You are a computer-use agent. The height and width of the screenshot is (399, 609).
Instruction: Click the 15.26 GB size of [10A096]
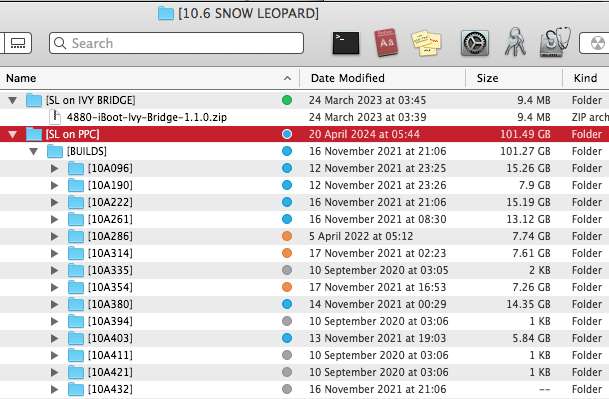pos(528,168)
